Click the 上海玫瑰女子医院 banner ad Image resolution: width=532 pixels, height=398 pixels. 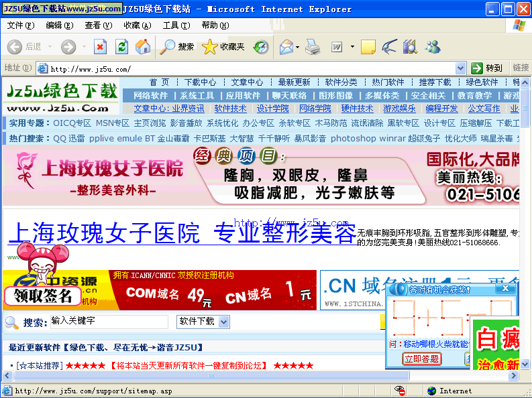[x=261, y=176]
